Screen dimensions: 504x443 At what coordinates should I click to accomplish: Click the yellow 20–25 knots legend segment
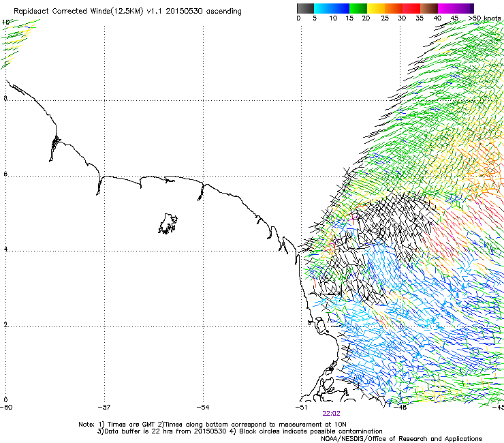tap(376, 8)
